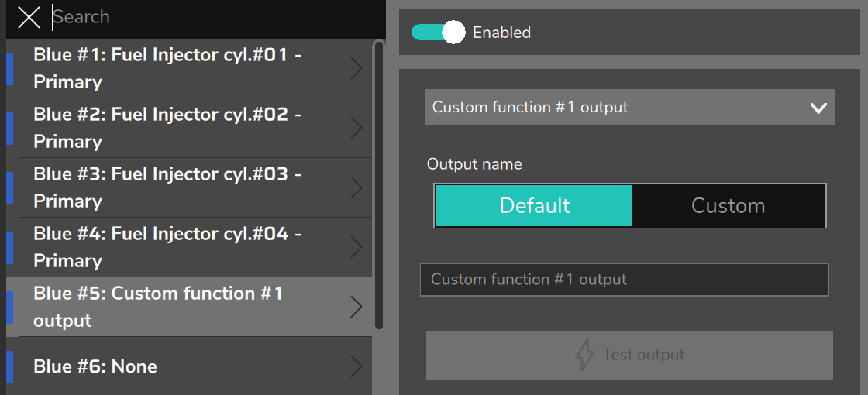Expand chevron arrow on Blue #2 row
868x395 pixels.
click(x=356, y=129)
